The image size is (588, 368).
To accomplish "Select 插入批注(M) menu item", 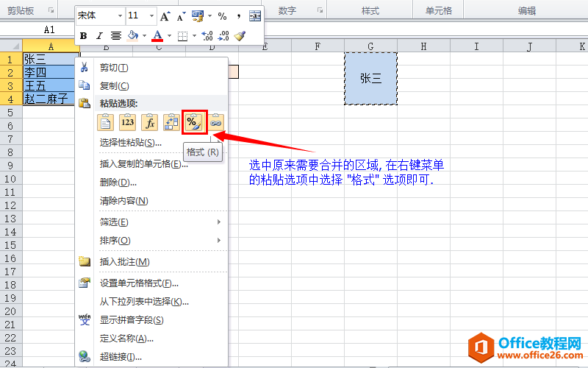I will tap(151, 262).
